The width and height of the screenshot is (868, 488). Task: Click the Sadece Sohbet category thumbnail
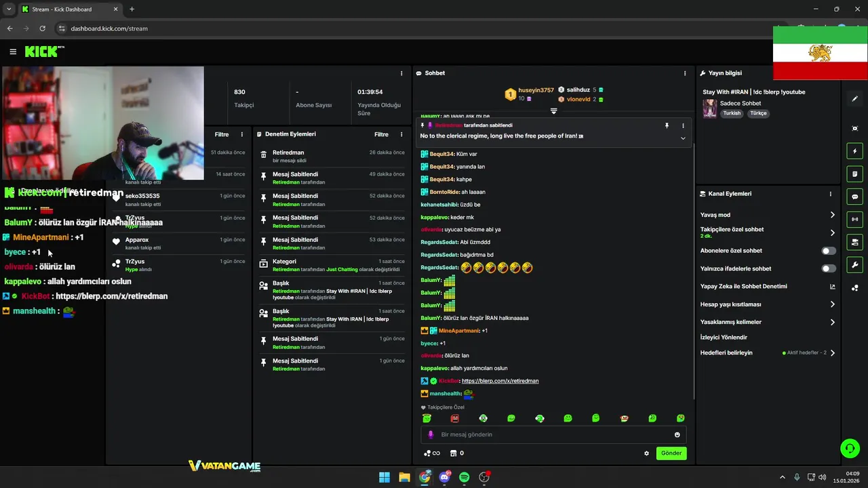point(709,108)
